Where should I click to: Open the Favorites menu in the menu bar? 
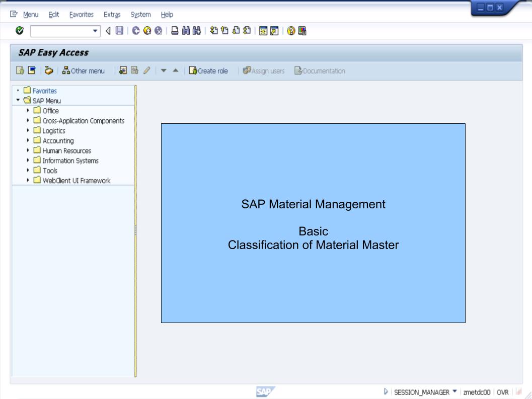[82, 15]
